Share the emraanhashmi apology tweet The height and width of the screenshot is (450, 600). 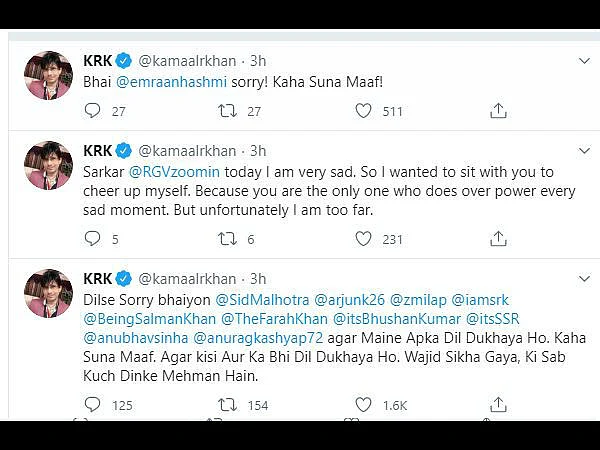point(498,111)
